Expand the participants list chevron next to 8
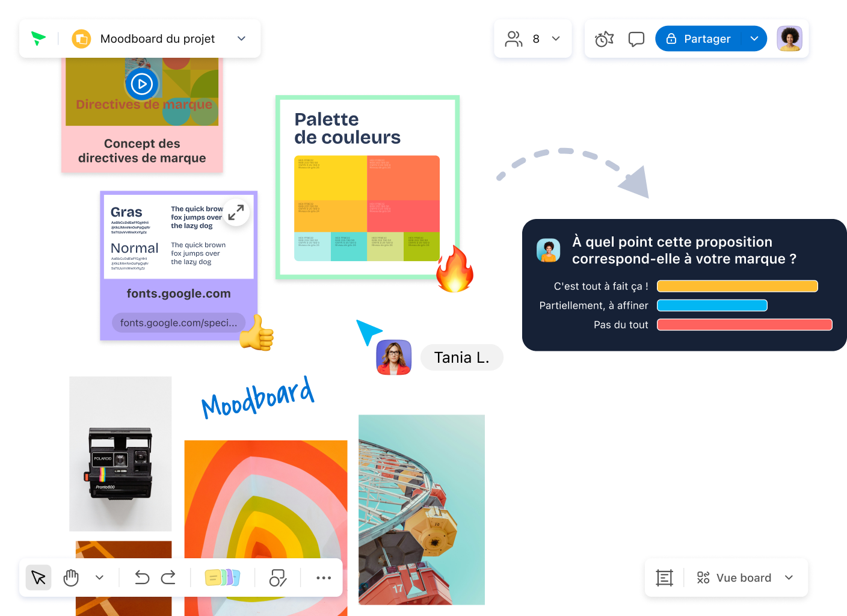This screenshot has height=616, width=847. (556, 38)
